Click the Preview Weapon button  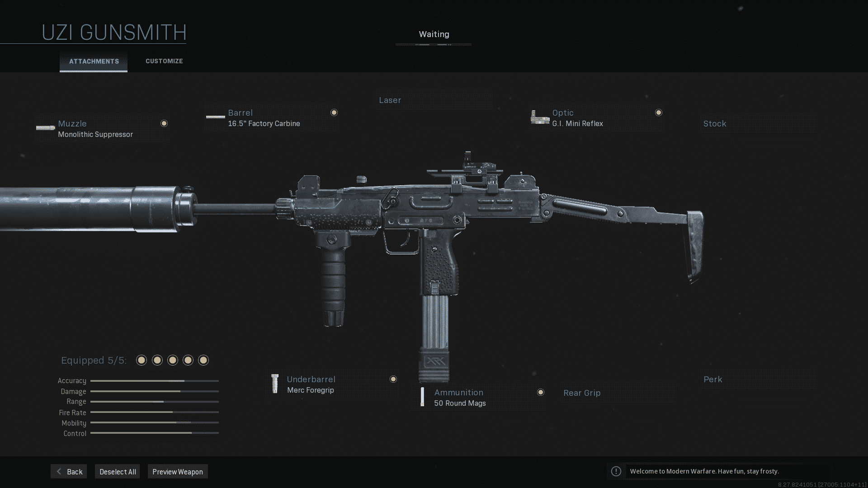pos(177,471)
